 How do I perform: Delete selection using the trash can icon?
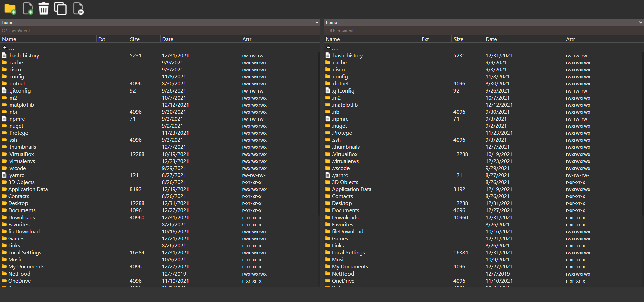[x=44, y=9]
